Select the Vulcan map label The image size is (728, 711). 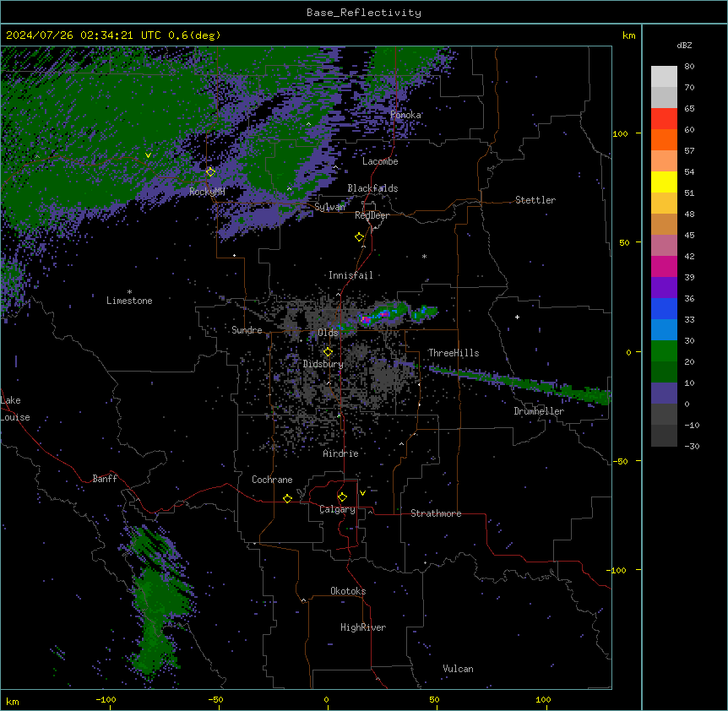pyautogui.click(x=459, y=669)
